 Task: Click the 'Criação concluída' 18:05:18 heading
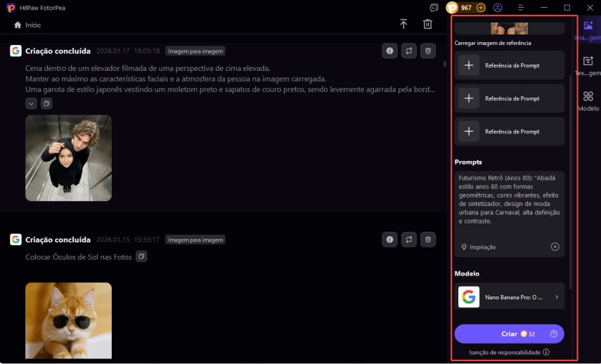coord(58,51)
